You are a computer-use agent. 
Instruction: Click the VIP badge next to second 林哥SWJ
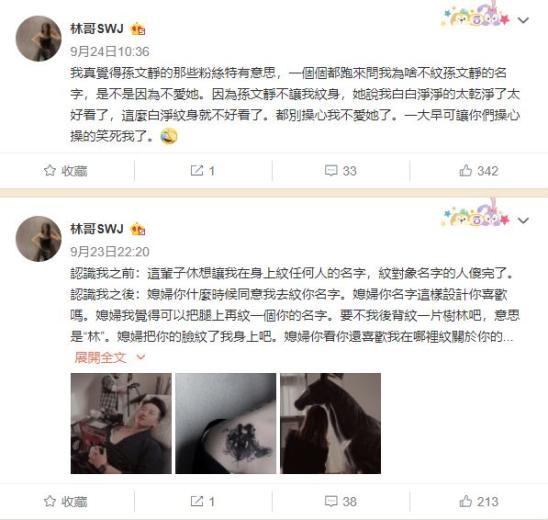click(138, 229)
